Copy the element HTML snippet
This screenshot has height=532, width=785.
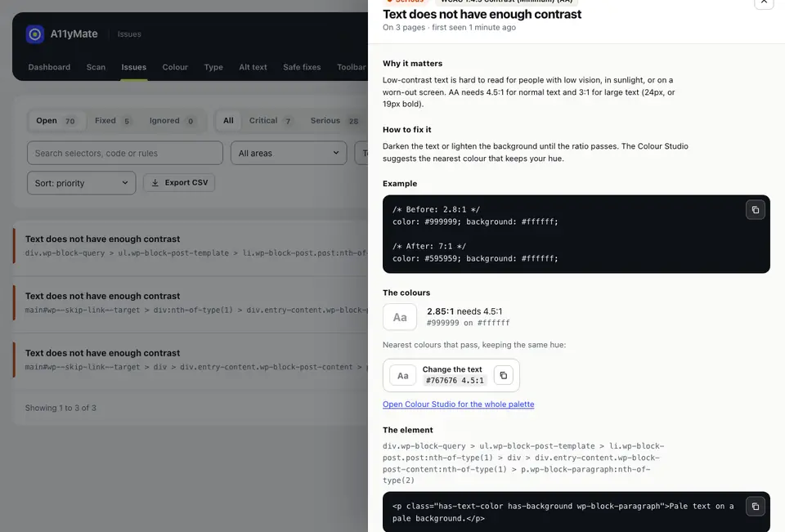755,507
